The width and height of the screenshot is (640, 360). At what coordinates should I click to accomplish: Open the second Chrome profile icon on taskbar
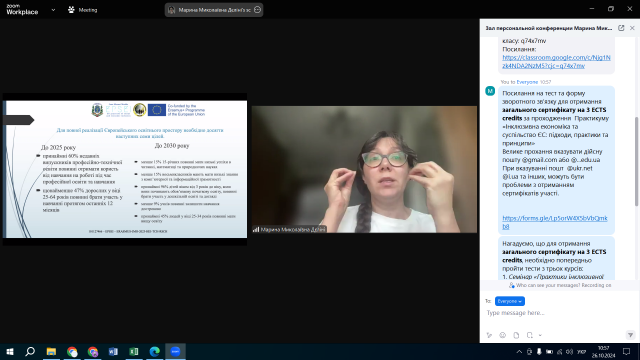93,351
